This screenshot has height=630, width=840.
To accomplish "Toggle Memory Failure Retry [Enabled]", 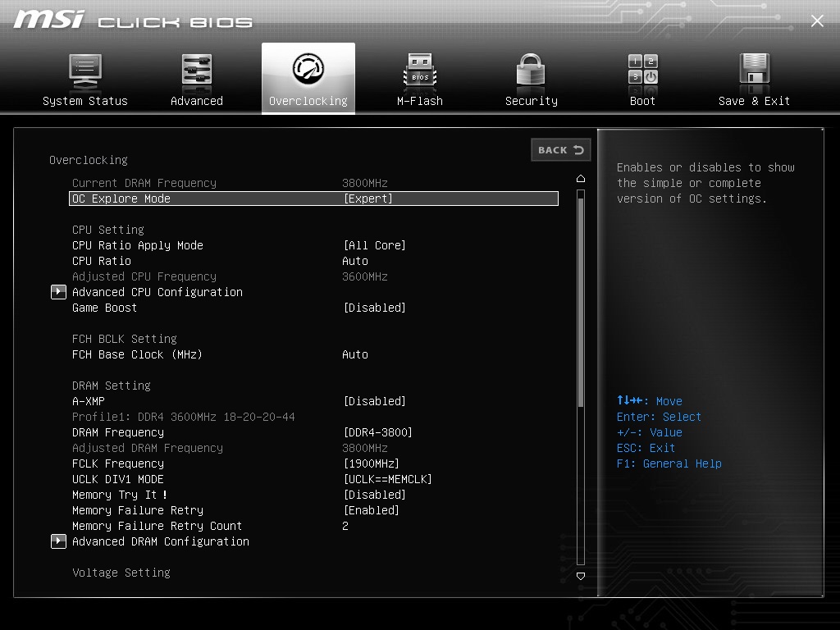I will [x=372, y=510].
